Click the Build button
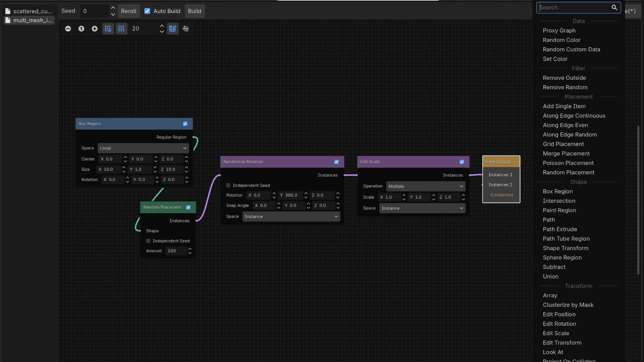 click(x=195, y=11)
